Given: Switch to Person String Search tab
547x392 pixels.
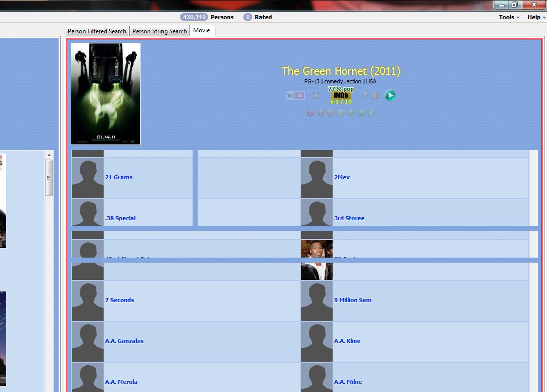Looking at the screenshot, I should pyautogui.click(x=159, y=31).
